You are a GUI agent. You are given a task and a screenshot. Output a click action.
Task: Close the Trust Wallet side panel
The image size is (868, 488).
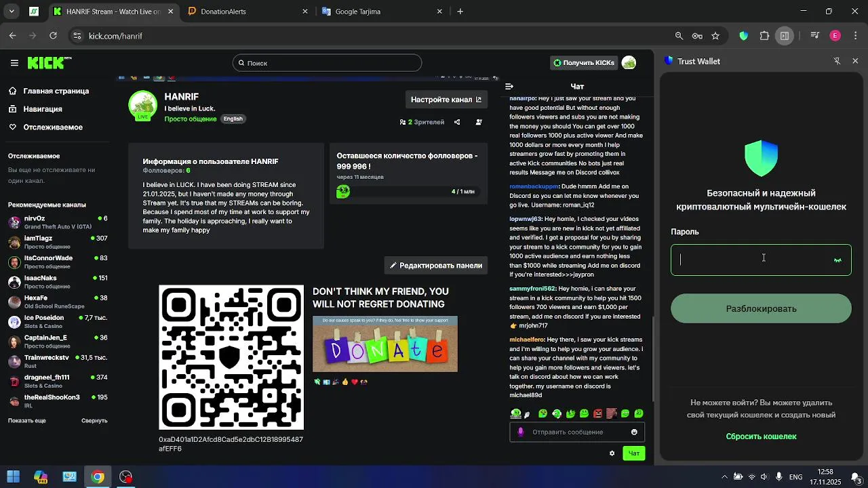point(855,61)
